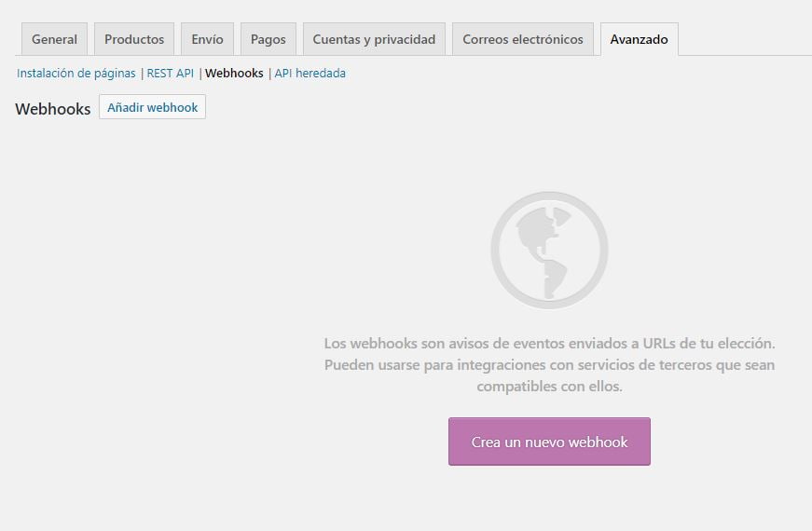The height and width of the screenshot is (531, 812).
Task: Open the General settings tab
Action: [x=54, y=39]
